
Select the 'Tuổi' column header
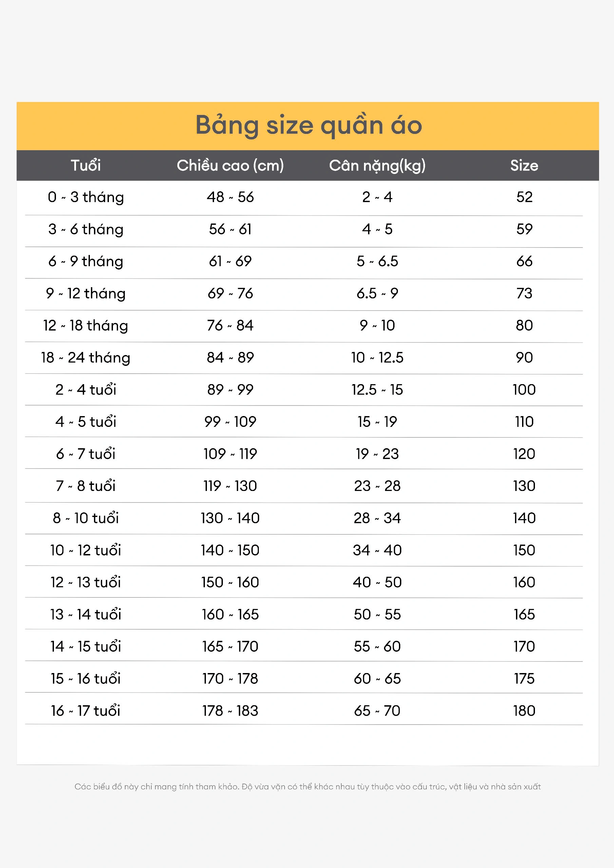[86, 165]
